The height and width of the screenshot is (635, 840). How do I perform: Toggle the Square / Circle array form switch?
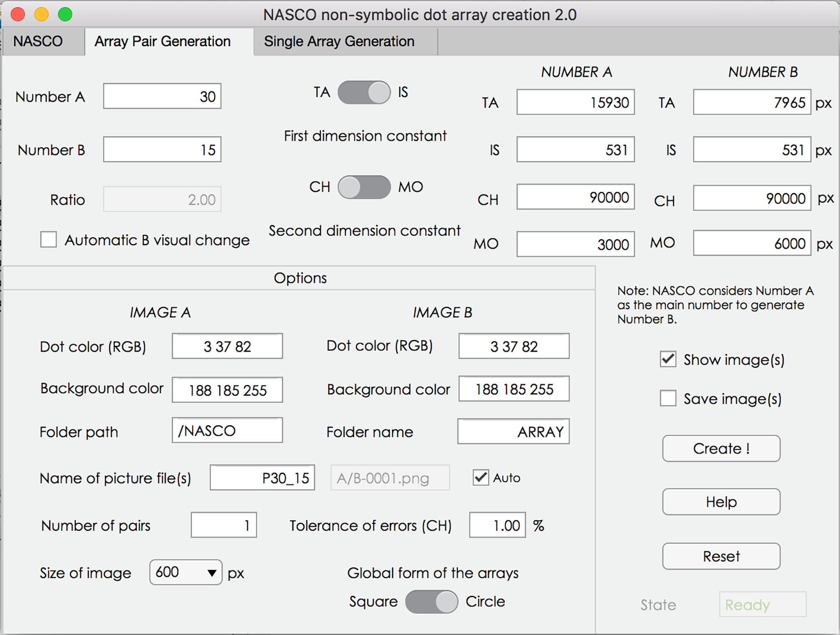point(432,602)
